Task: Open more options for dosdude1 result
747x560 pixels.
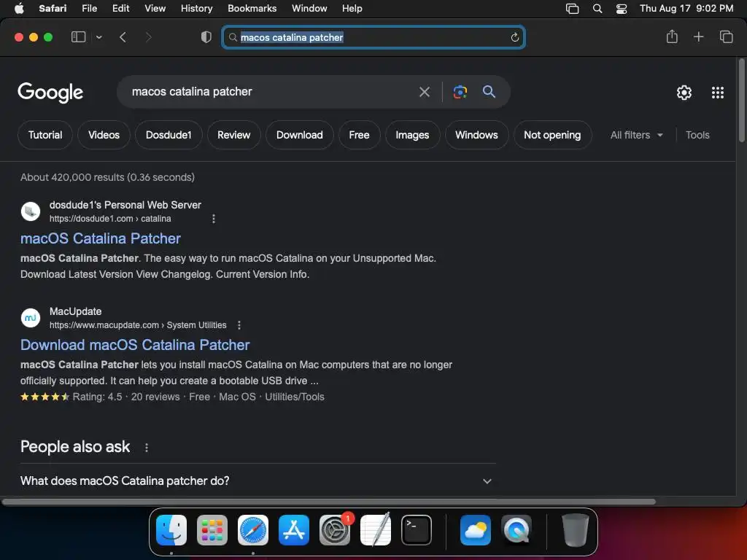Action: [x=214, y=219]
